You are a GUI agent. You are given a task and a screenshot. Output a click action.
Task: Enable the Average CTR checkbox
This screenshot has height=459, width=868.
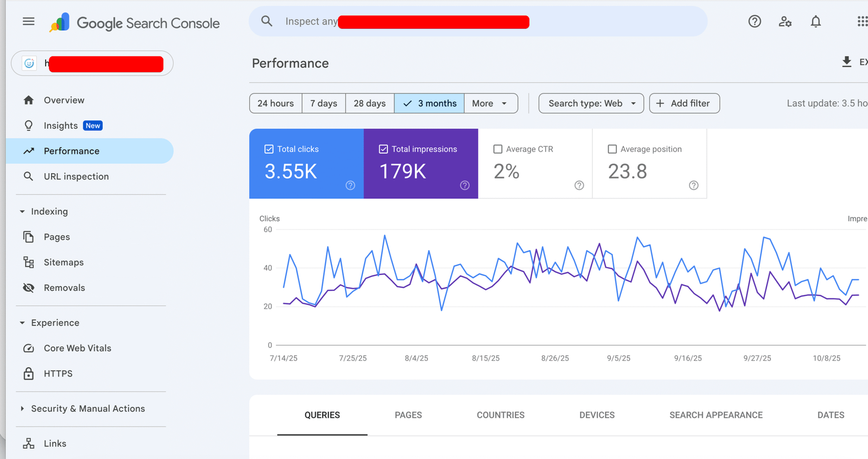pyautogui.click(x=498, y=149)
